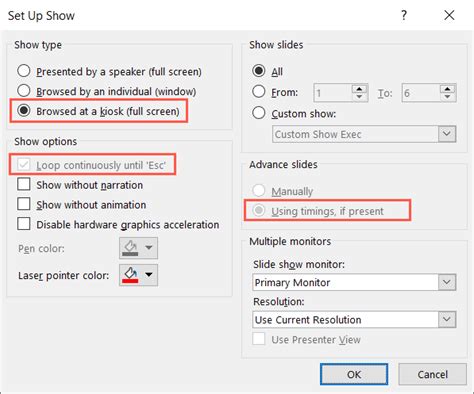Increase the To slide number
Screen dimensions: 474x394
point(448,89)
